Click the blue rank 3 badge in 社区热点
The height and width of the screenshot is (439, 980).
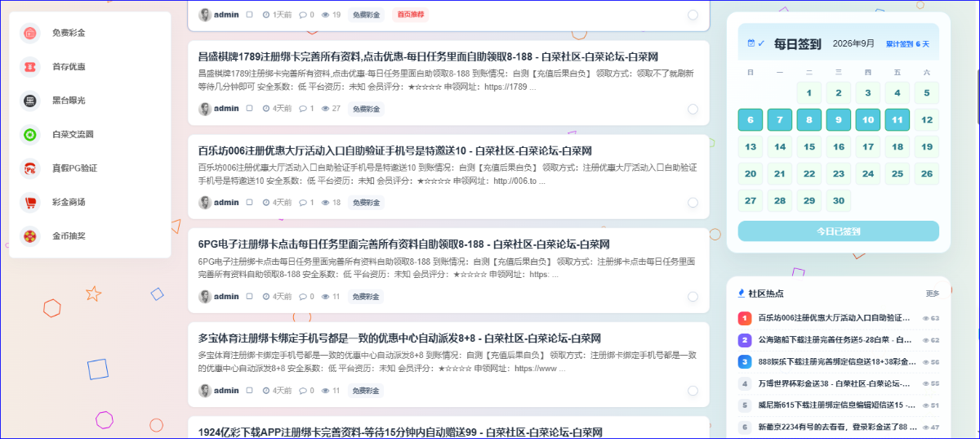(744, 361)
